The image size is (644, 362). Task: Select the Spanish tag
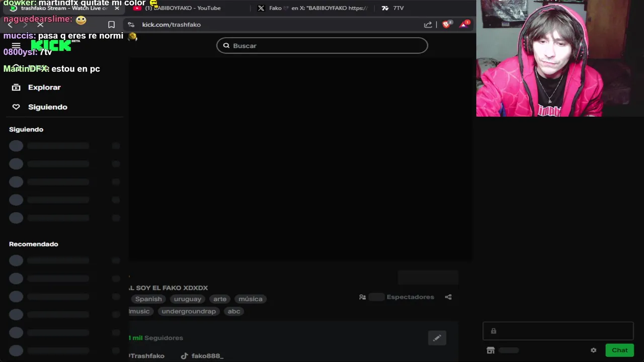pyautogui.click(x=148, y=299)
